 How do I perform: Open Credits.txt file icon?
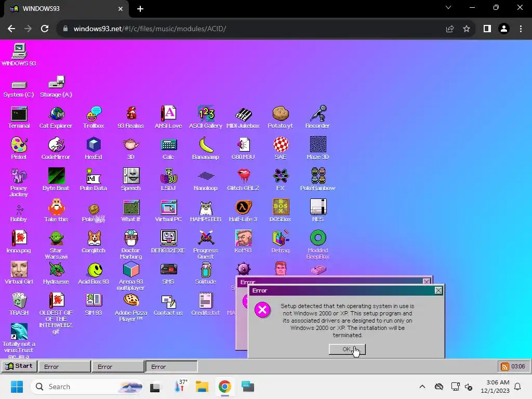tap(206, 304)
